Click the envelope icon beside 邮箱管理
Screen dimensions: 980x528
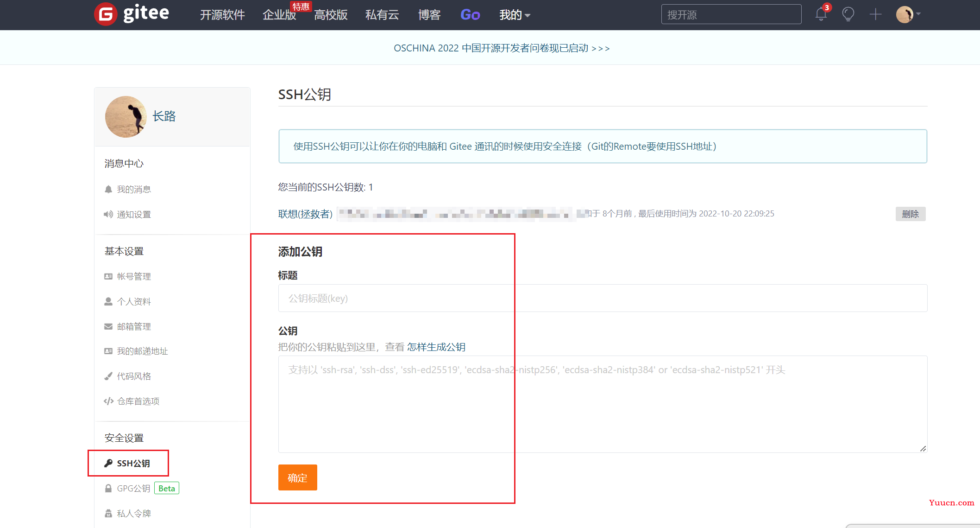click(108, 326)
